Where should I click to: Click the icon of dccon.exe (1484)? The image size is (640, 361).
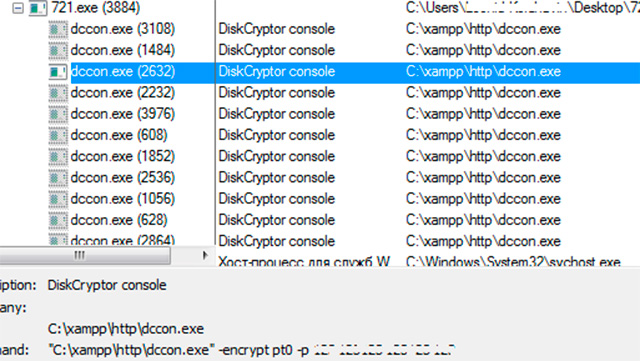58,51
